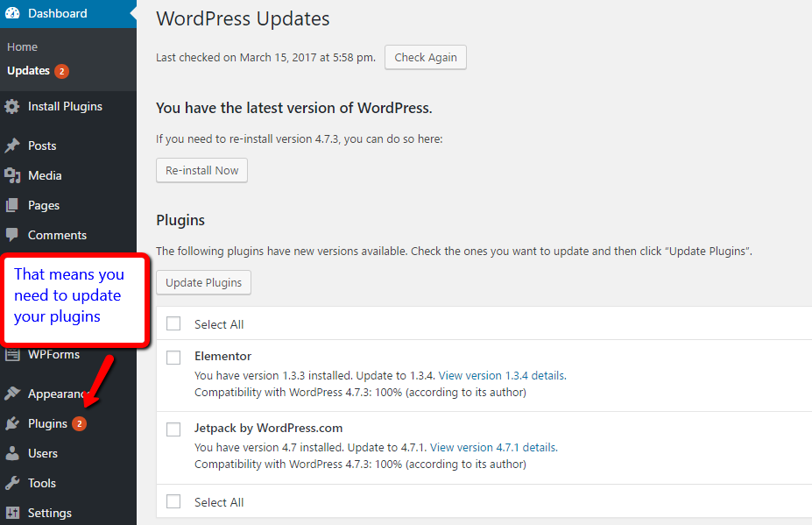Click the Appearance paintbrush icon
The height and width of the screenshot is (525, 812).
12,394
